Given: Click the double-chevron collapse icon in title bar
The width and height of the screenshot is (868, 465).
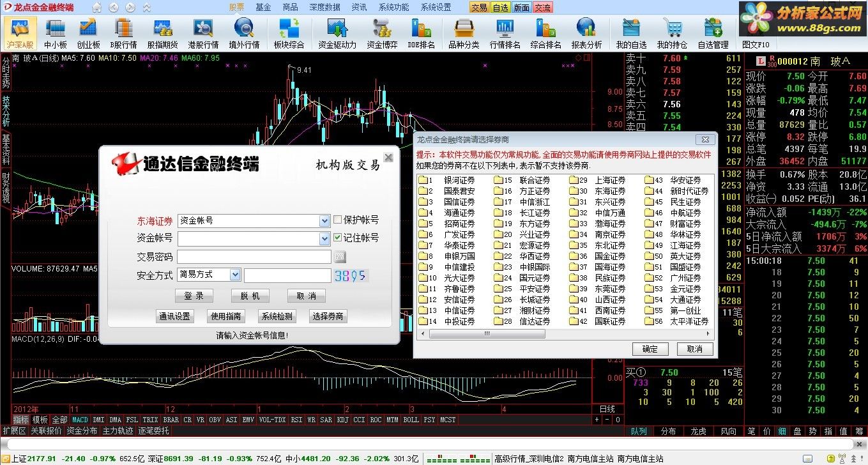Looking at the screenshot, I should pyautogui.click(x=146, y=8).
